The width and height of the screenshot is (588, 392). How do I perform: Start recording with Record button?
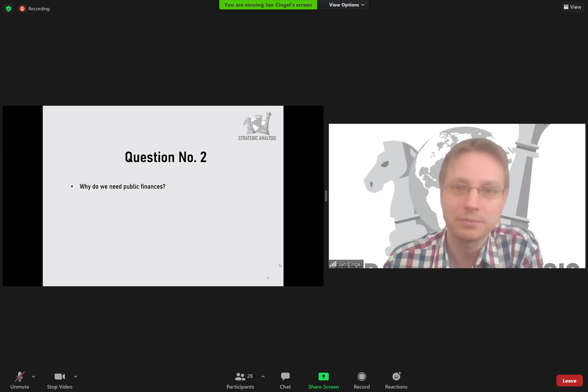point(361,380)
